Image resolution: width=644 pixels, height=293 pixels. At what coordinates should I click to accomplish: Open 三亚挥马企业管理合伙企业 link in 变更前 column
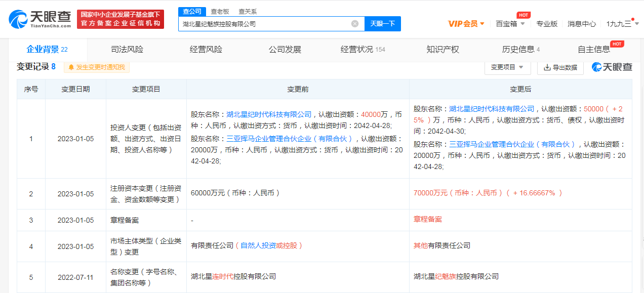coord(291,139)
